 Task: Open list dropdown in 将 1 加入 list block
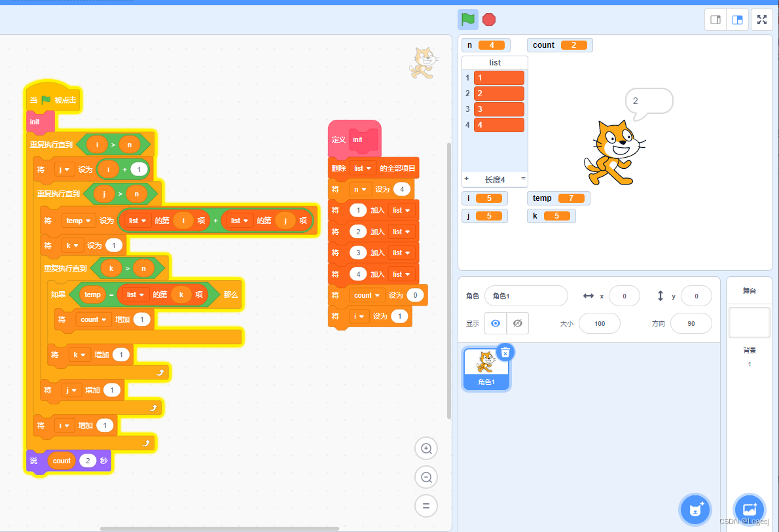[x=401, y=210]
